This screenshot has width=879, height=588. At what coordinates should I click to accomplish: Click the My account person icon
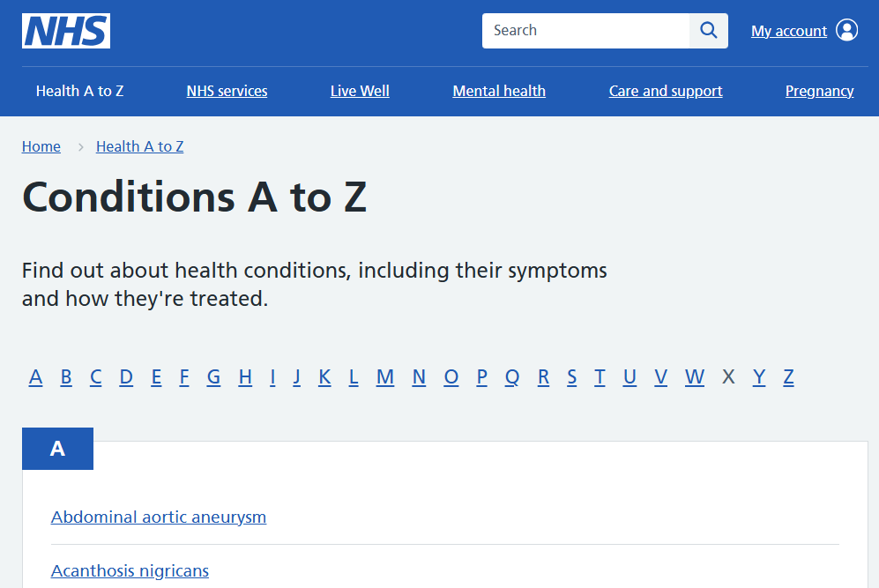point(845,29)
